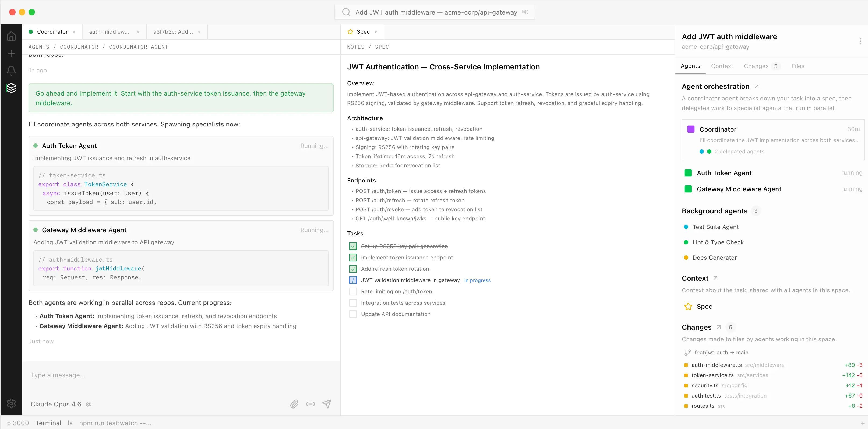Open the home icon in sidebar
The height and width of the screenshot is (429, 868).
coord(11,36)
